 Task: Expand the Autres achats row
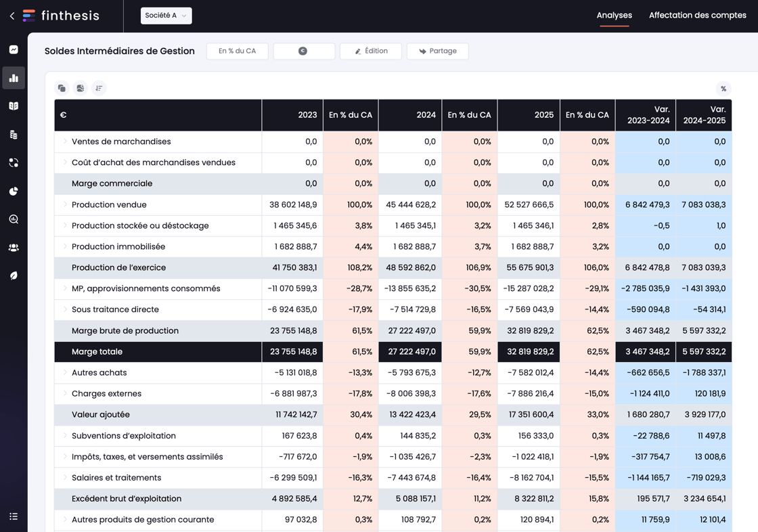(x=65, y=372)
